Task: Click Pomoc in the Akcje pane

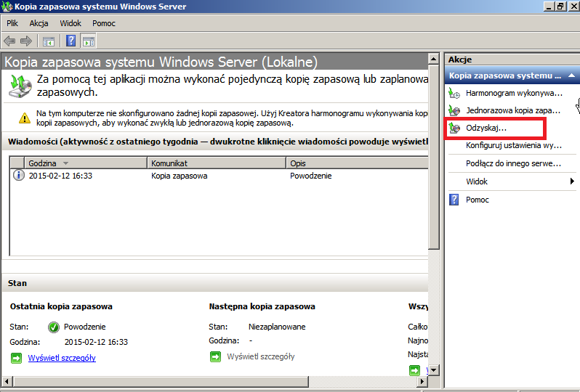Action: click(478, 200)
